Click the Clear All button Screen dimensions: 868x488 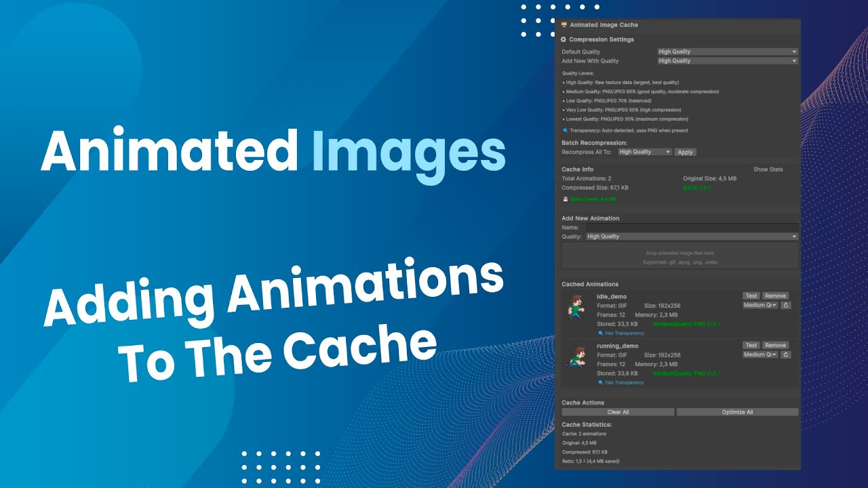pos(618,412)
